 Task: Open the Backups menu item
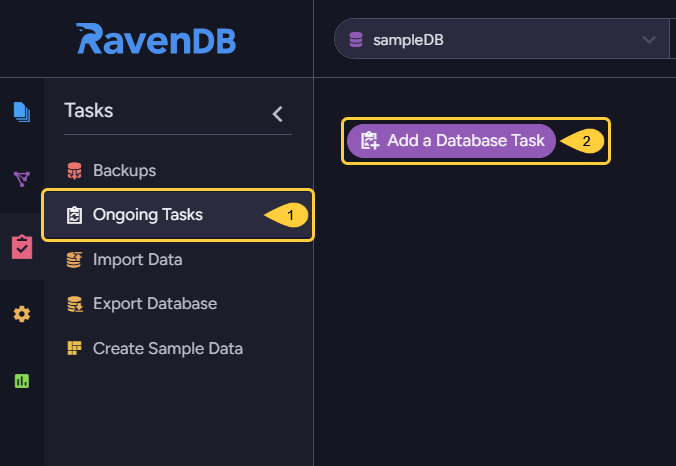pos(178,171)
